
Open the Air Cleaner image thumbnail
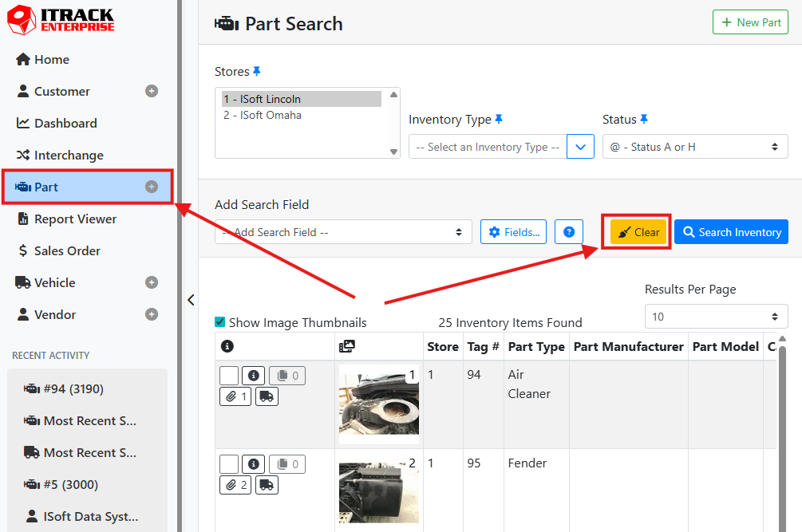[x=378, y=404]
